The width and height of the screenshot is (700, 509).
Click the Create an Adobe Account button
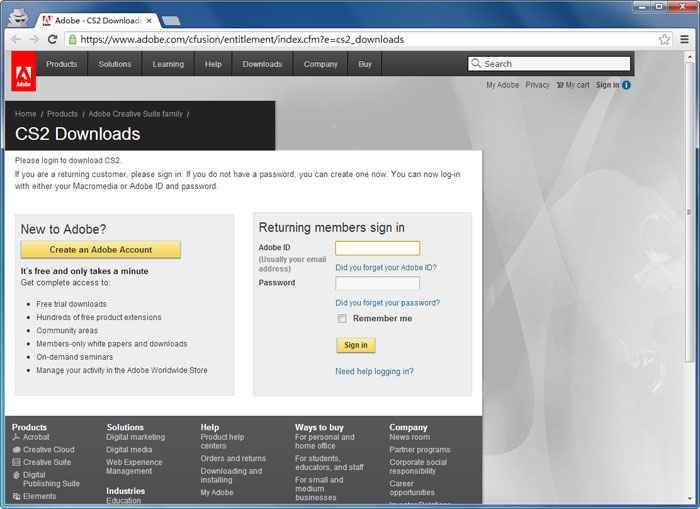point(101,250)
